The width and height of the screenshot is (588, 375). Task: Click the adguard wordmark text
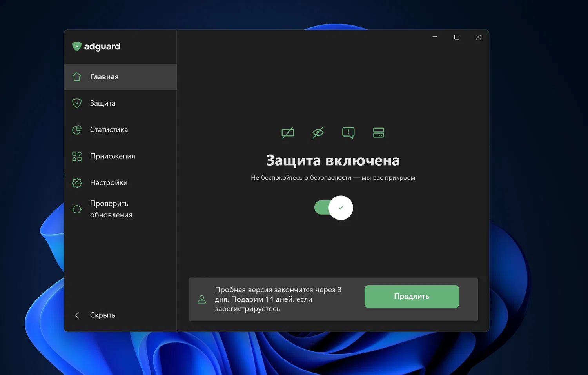(102, 47)
